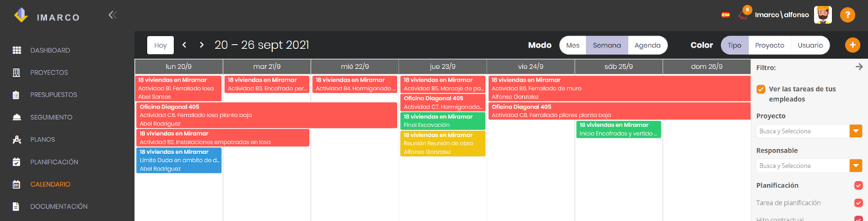
Task: Click the orange help question mark icon
Action: point(847,15)
